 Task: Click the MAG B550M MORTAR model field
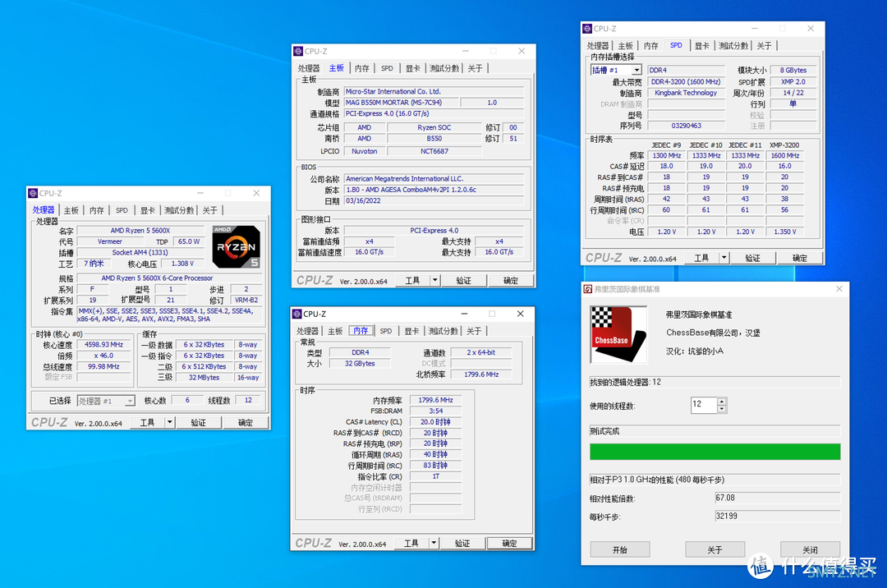point(401,103)
